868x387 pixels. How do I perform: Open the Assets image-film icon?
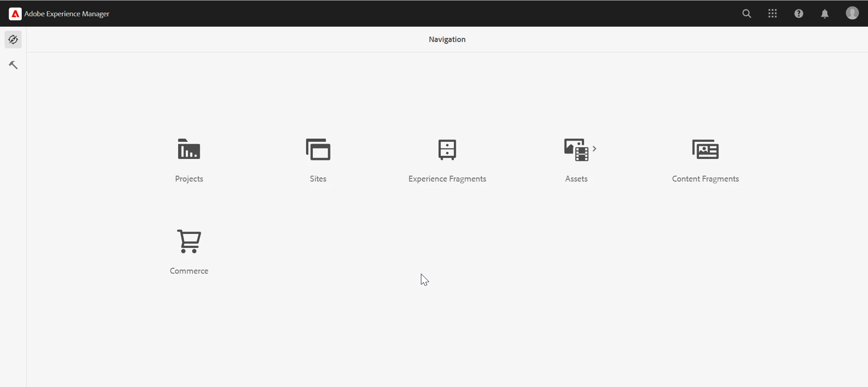(x=576, y=150)
